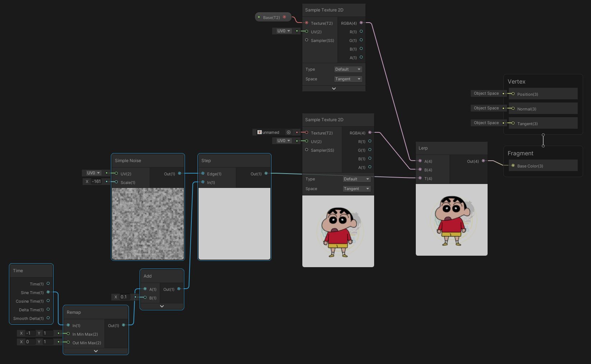Click Out Min Max X field showing 0
The height and width of the screenshot is (364, 591).
[31, 342]
